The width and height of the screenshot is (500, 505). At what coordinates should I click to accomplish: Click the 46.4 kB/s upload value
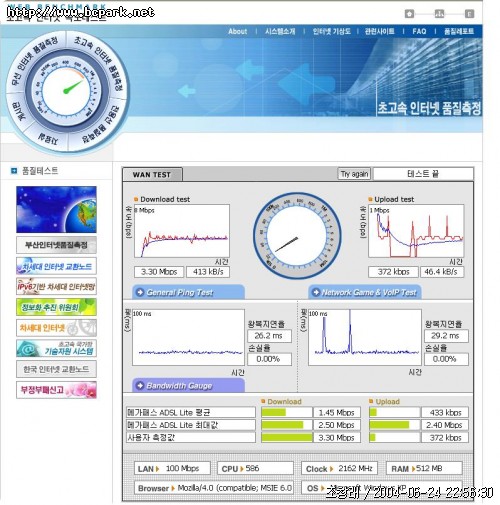coord(442,272)
